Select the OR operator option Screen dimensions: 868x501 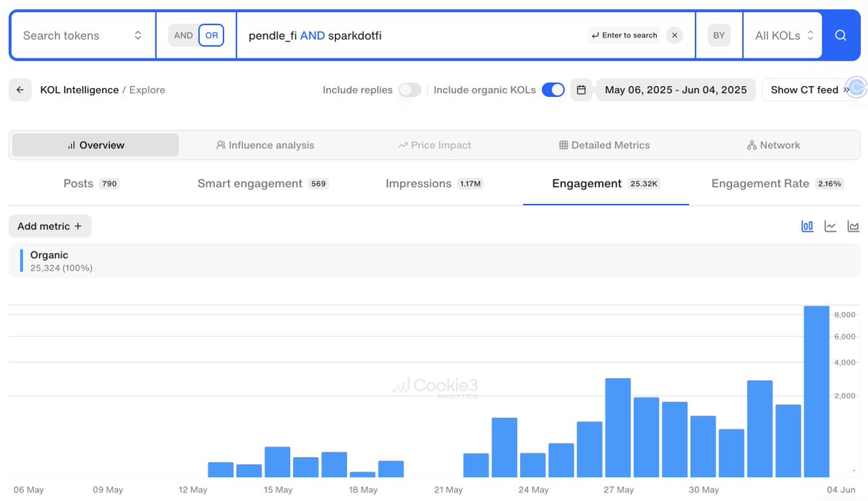(x=211, y=35)
